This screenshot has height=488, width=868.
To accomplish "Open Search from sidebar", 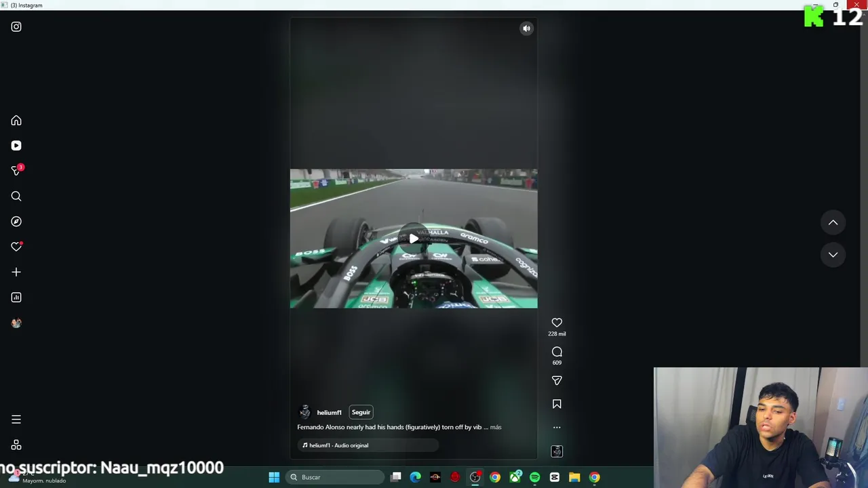I will click(x=16, y=197).
